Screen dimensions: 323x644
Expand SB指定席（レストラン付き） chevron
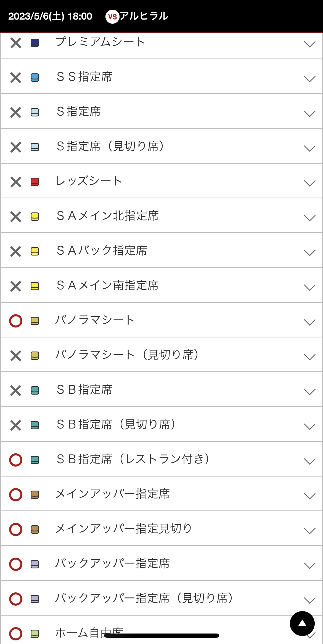[x=309, y=461]
